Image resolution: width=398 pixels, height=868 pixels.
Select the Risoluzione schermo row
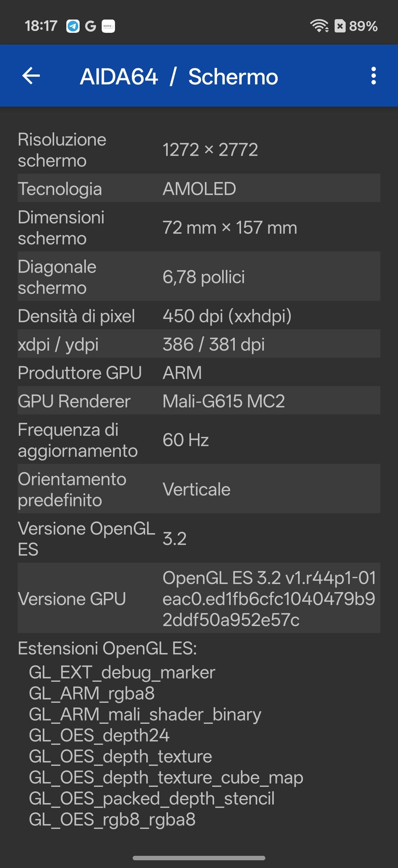[x=199, y=150]
